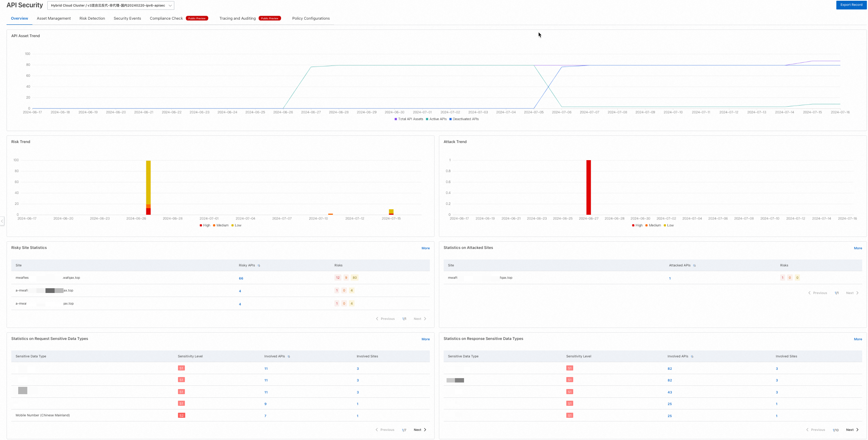The height and width of the screenshot is (440, 868).
Task: Open More in Response Sensitive Data Types
Action: (858, 339)
